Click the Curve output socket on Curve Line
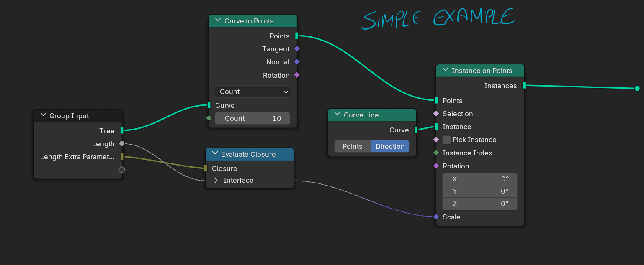Screen dimensions: 644x265 coord(416,130)
